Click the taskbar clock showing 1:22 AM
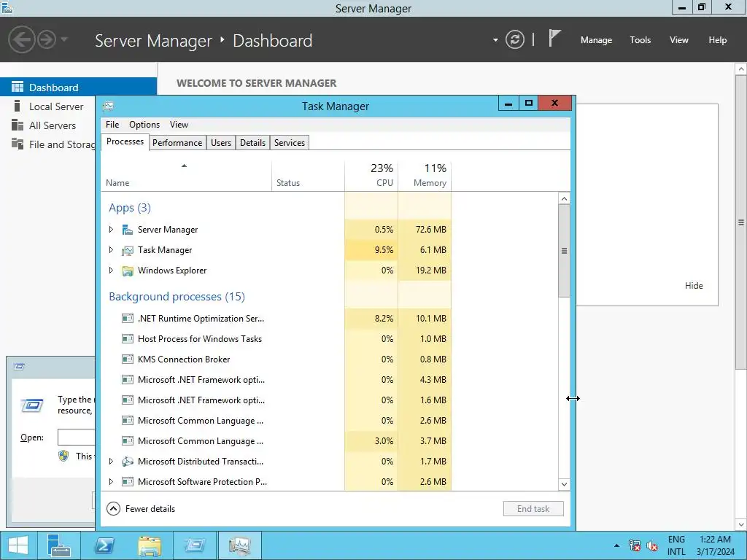The height and width of the screenshot is (560, 747). pos(715,545)
